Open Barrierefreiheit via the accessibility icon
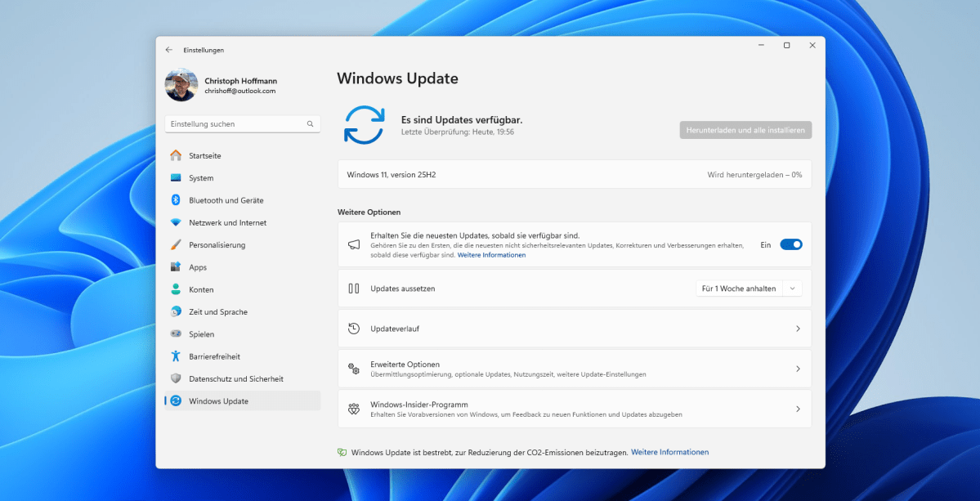Image resolution: width=980 pixels, height=501 pixels. [175, 356]
